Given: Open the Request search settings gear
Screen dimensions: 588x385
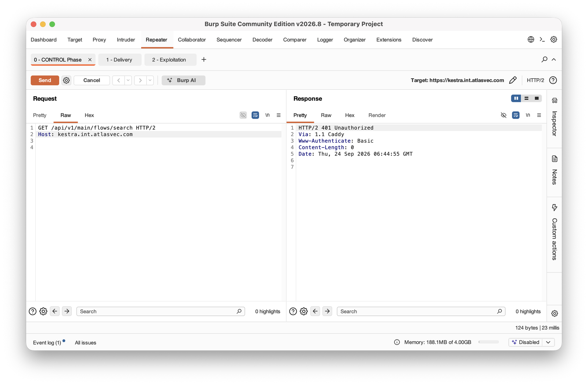Looking at the screenshot, I should pos(43,311).
